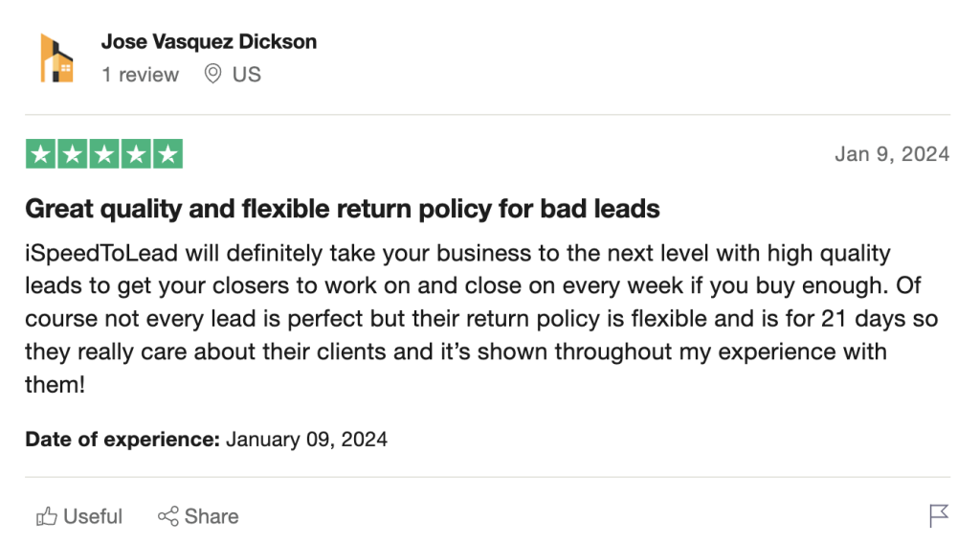Open Jose Vasquez Dickson's profile name

click(x=209, y=42)
